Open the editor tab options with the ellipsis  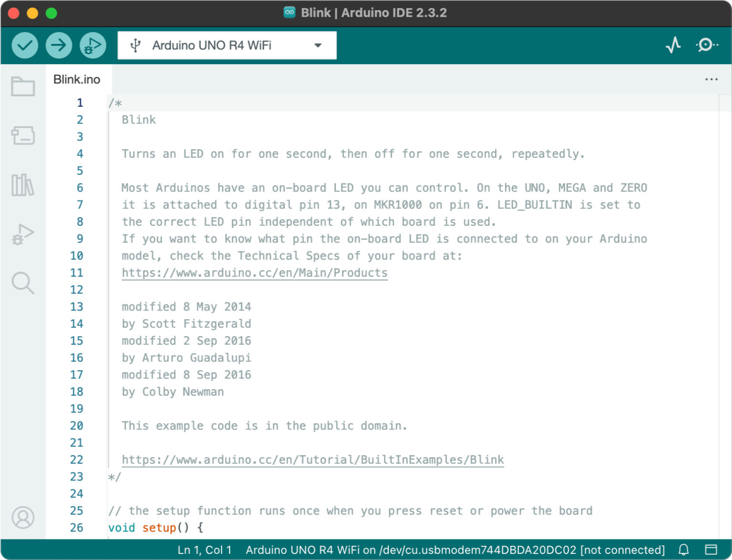tap(712, 79)
